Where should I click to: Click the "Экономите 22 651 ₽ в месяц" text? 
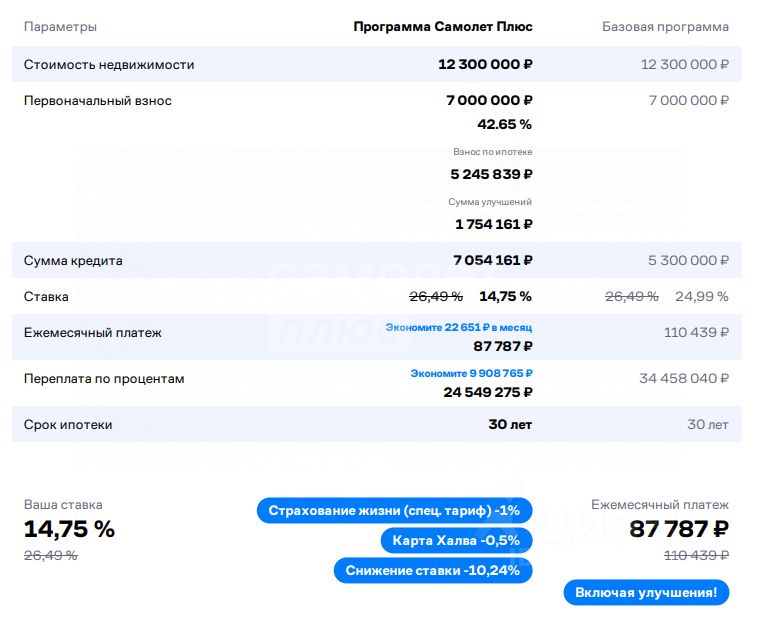click(459, 327)
